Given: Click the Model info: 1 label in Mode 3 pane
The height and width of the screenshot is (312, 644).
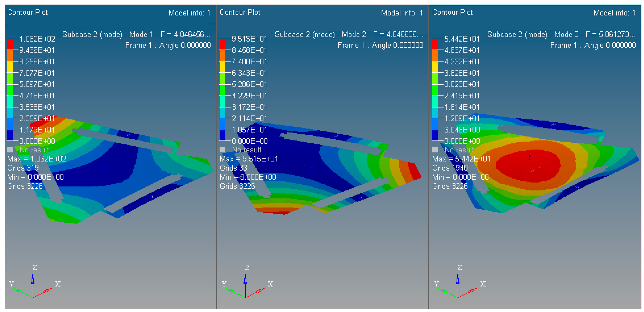Looking at the screenshot, I should point(614,13).
